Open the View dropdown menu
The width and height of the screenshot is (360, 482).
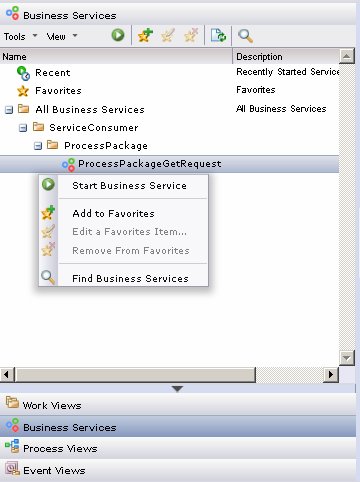[62, 36]
